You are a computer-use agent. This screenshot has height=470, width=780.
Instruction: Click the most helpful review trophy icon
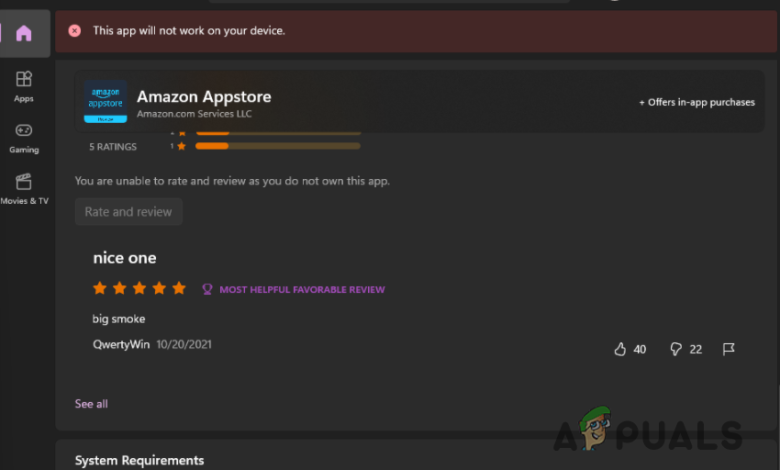207,289
